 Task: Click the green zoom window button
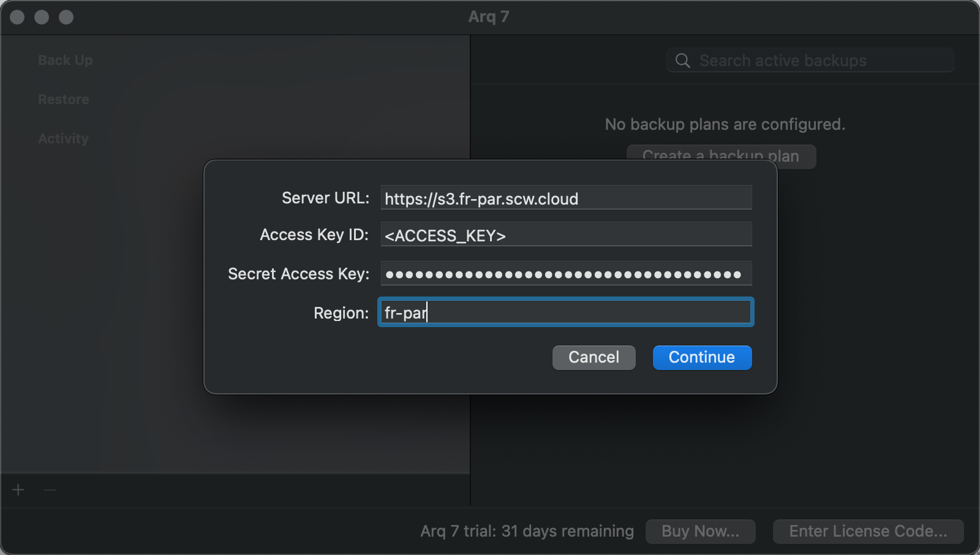point(66,17)
